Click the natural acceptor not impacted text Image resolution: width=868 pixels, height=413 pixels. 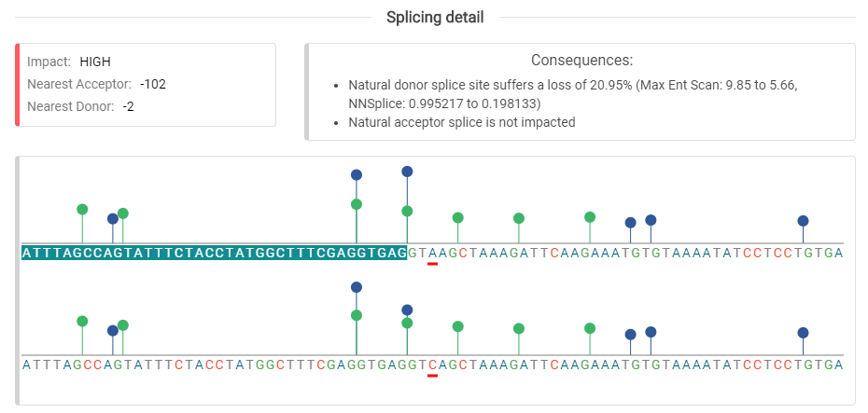[461, 121]
